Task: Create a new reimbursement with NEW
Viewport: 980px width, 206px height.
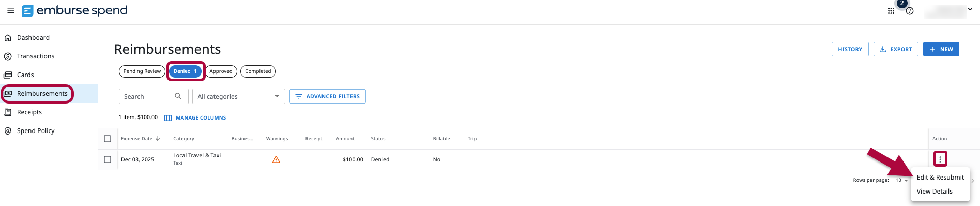Action: (941, 49)
